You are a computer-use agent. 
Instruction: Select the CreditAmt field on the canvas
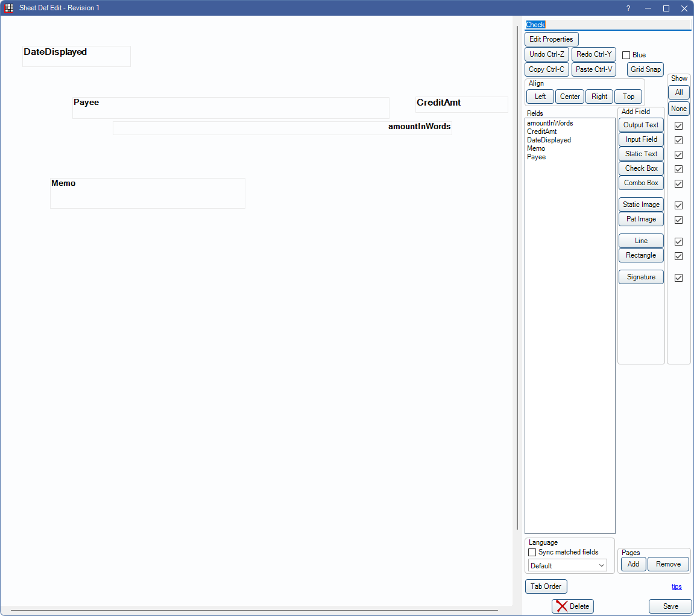[461, 104]
